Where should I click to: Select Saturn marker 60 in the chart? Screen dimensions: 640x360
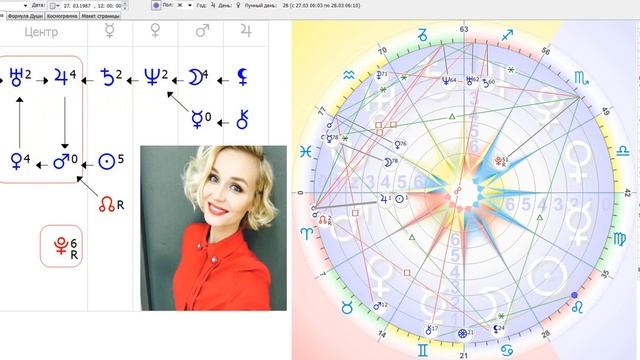[x=488, y=83]
